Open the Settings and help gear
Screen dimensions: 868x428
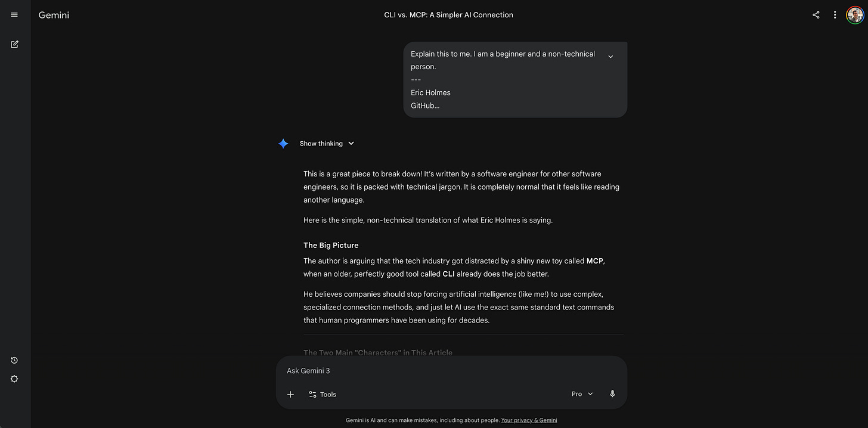tap(14, 379)
